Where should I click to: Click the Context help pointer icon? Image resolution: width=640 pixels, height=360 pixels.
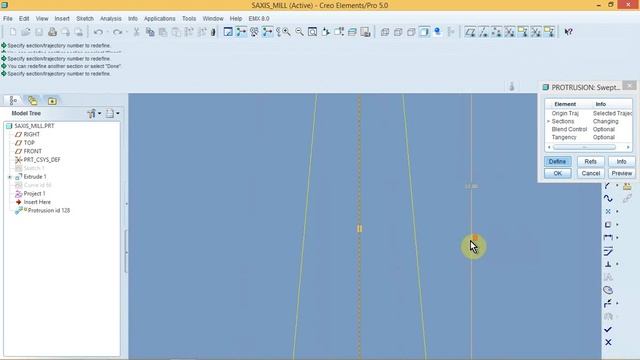(568, 32)
